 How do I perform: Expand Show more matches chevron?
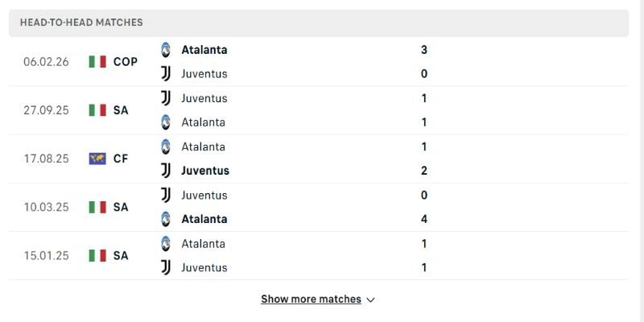tap(370, 299)
